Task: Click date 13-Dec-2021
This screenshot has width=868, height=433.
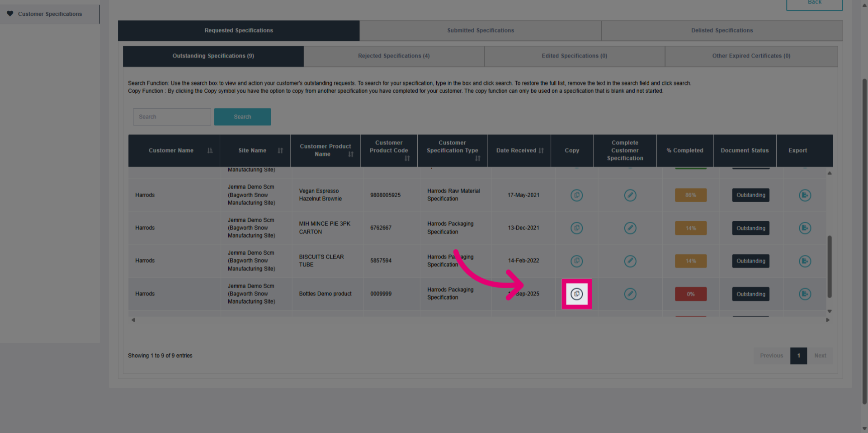Action: pyautogui.click(x=523, y=228)
